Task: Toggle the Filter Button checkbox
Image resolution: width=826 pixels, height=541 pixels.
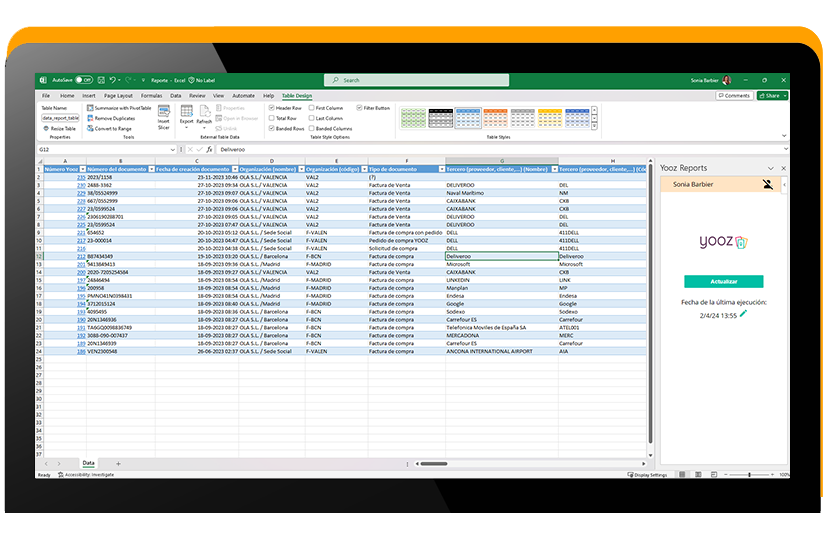Action: (x=359, y=108)
